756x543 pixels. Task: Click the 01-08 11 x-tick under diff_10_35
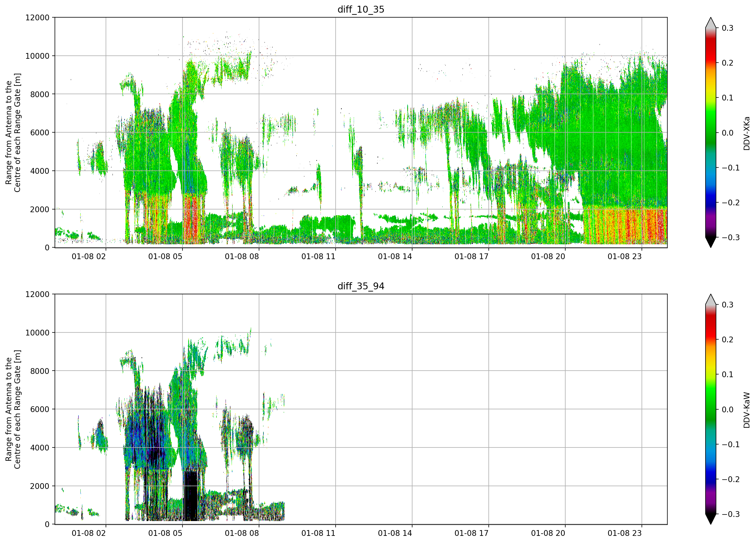[x=318, y=256]
